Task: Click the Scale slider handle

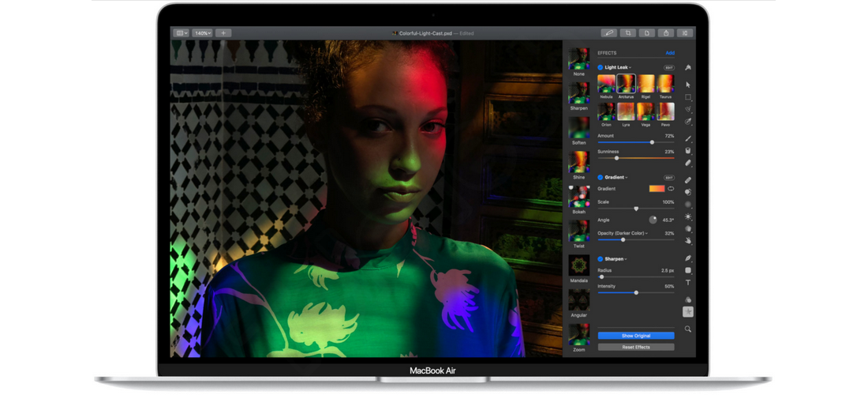Action: click(636, 209)
